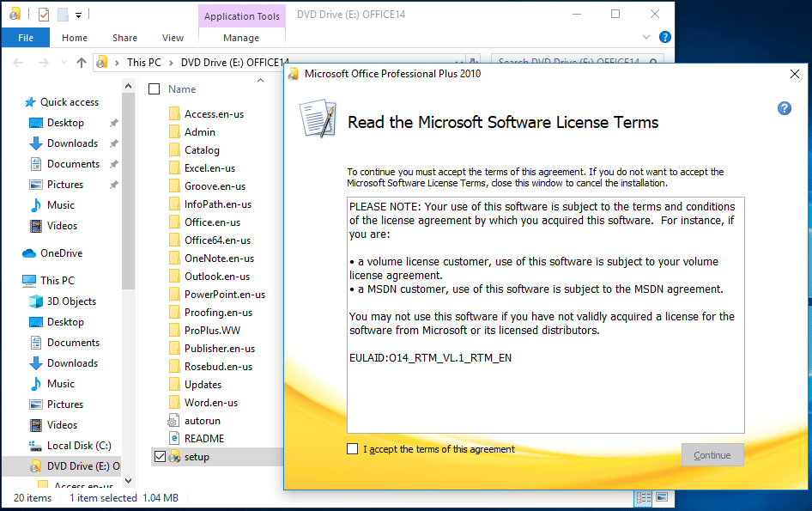Screen dimensions: 812x511
Task: Click the Continue button in the installer
Action: tap(712, 455)
